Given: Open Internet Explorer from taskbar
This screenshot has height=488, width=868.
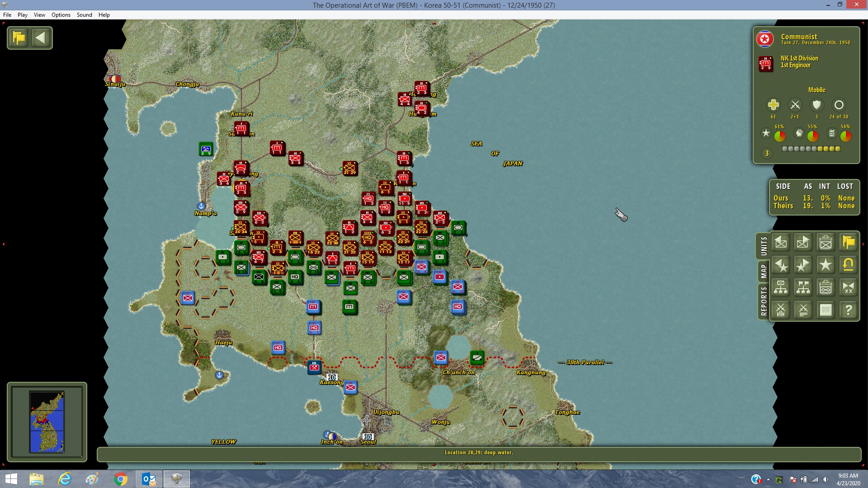Looking at the screenshot, I should [x=65, y=479].
